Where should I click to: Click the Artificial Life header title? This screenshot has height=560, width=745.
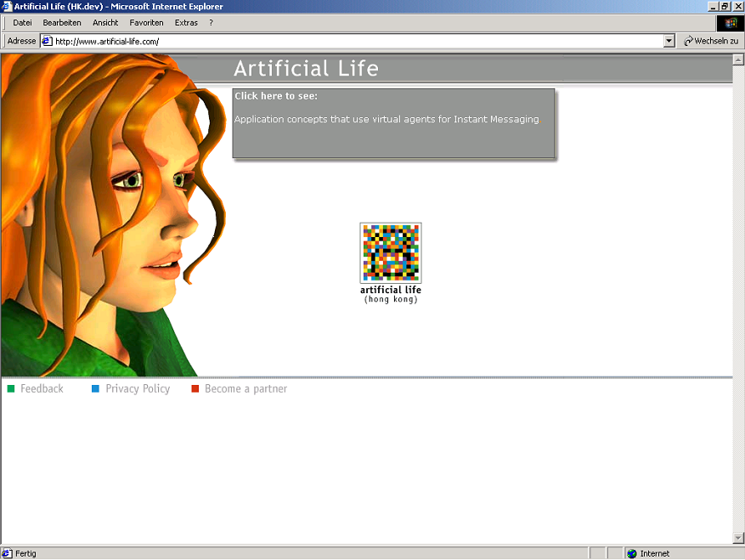point(306,69)
